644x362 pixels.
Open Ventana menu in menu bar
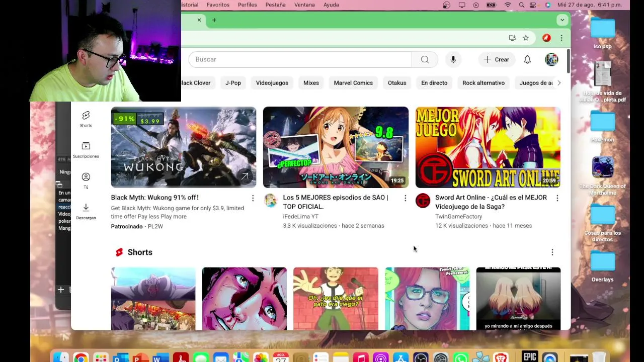click(x=304, y=5)
